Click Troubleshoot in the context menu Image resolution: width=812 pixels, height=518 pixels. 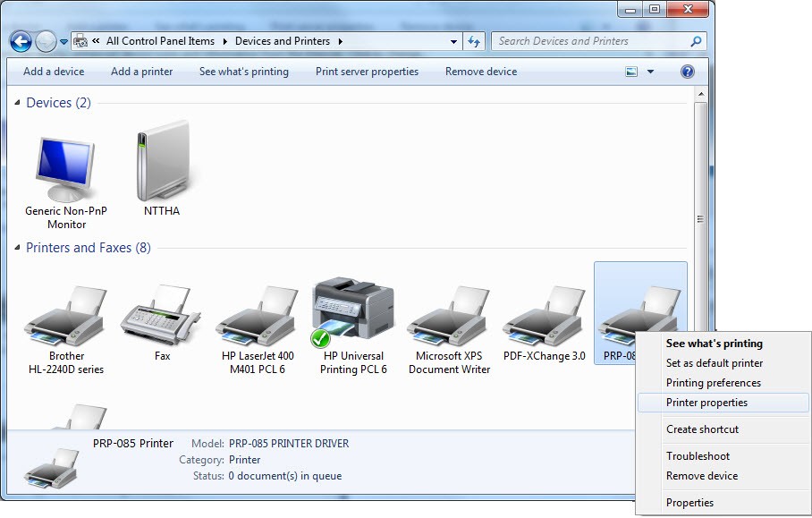(698, 456)
